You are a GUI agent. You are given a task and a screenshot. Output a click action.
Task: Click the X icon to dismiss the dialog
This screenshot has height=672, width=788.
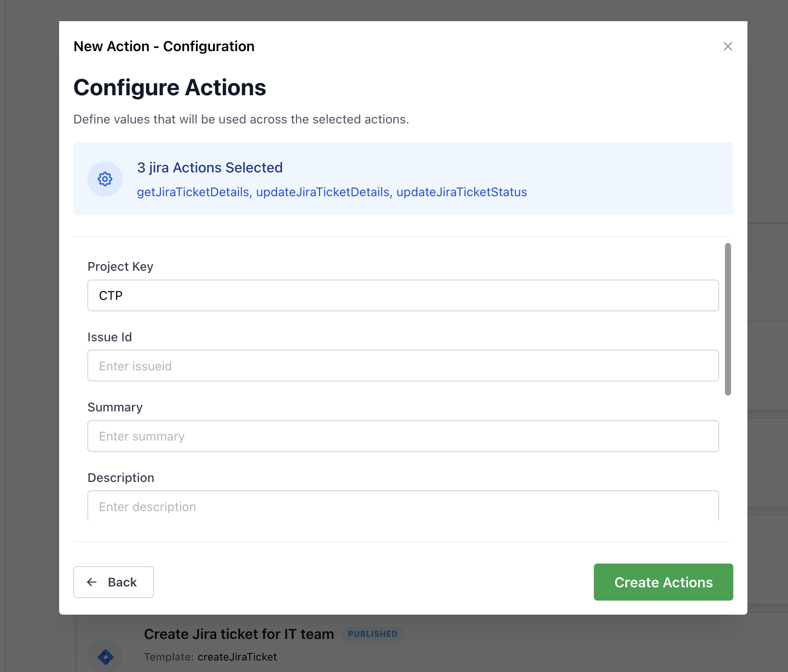tap(728, 46)
